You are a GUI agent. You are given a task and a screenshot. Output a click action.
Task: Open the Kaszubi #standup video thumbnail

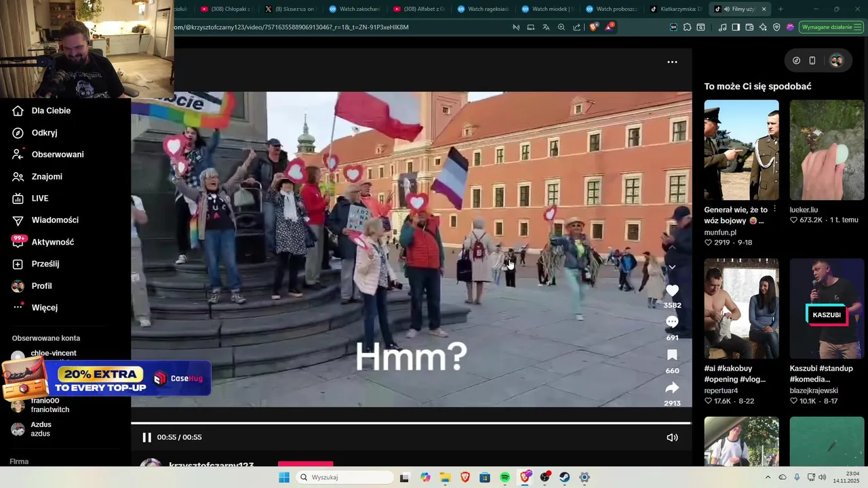coord(827,308)
